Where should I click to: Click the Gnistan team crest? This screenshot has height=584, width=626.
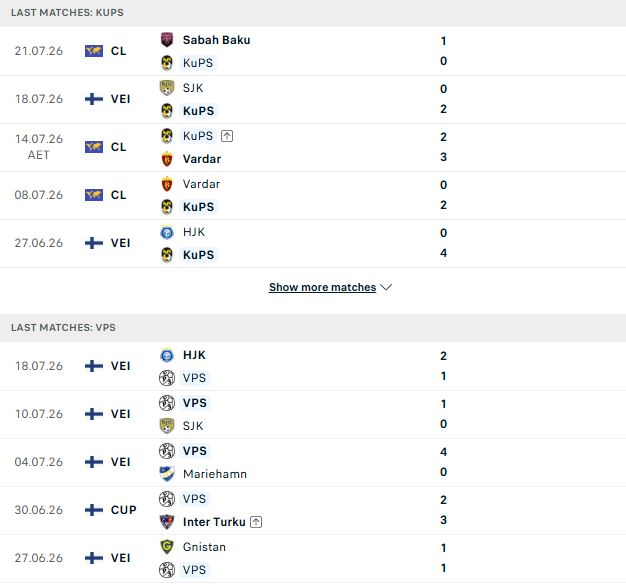pos(166,547)
